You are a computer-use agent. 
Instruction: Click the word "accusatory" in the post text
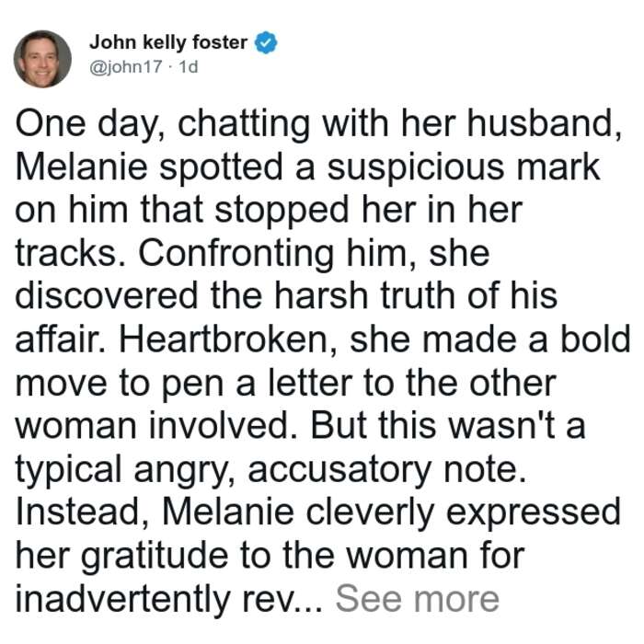[x=339, y=470]
